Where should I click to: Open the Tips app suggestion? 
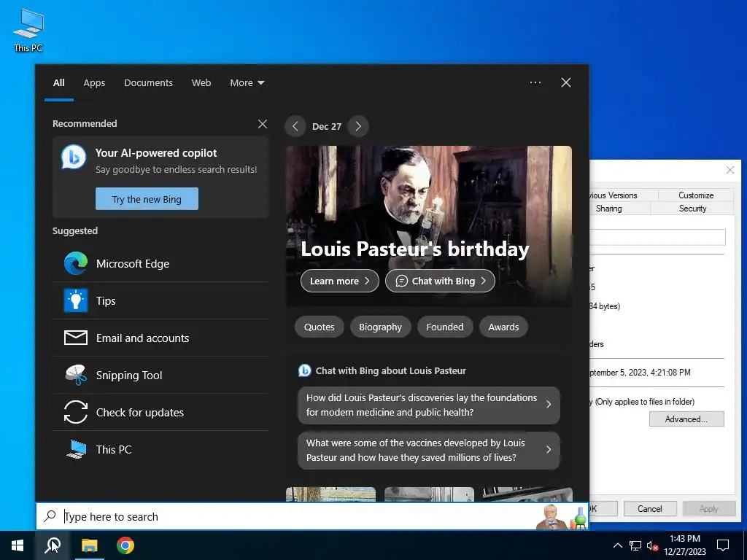click(x=160, y=301)
